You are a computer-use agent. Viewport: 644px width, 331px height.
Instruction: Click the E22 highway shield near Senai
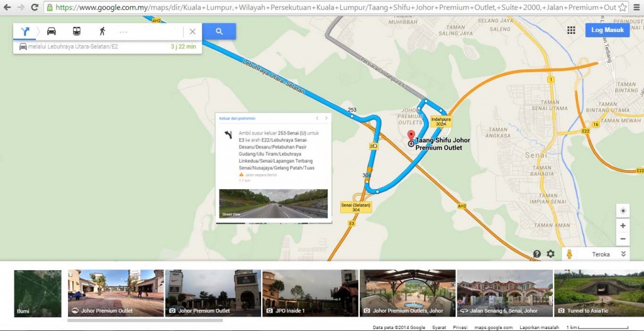point(586,131)
